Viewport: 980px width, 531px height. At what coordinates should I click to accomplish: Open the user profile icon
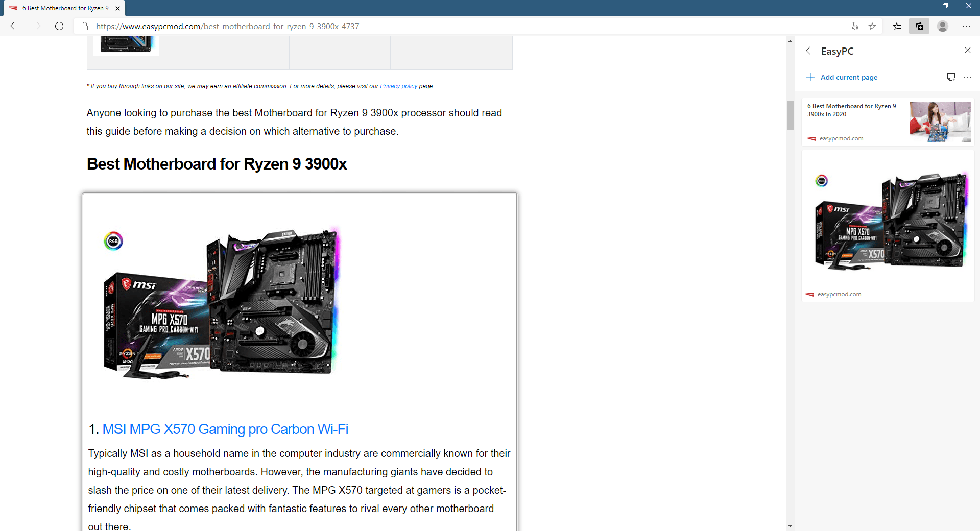coord(943,26)
